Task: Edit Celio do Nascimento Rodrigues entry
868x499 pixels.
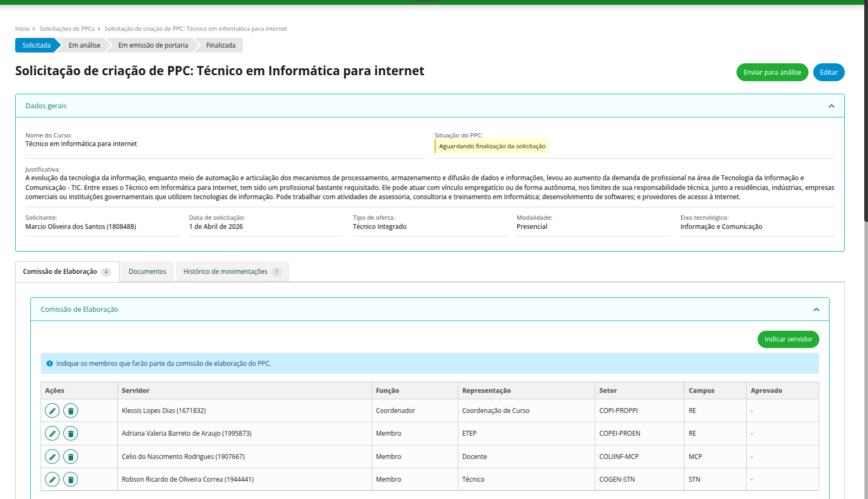Action: pyautogui.click(x=52, y=457)
